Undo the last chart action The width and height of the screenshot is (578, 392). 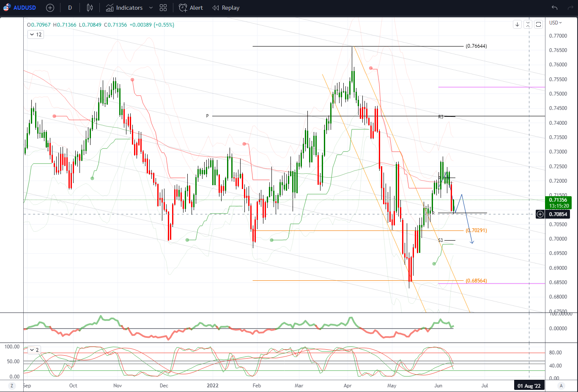pos(554,8)
